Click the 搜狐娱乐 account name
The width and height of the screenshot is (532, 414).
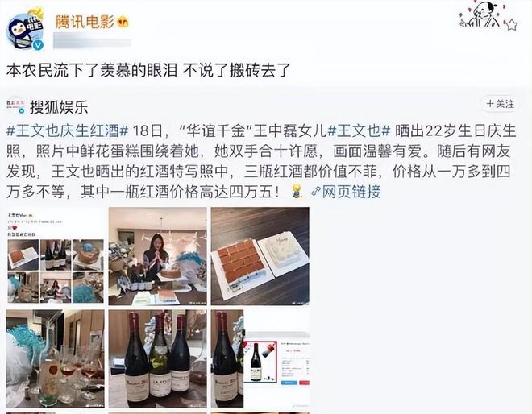coord(59,107)
